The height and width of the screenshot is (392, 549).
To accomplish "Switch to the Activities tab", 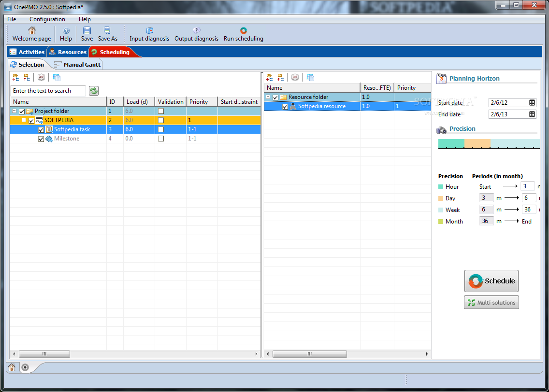I will point(28,52).
